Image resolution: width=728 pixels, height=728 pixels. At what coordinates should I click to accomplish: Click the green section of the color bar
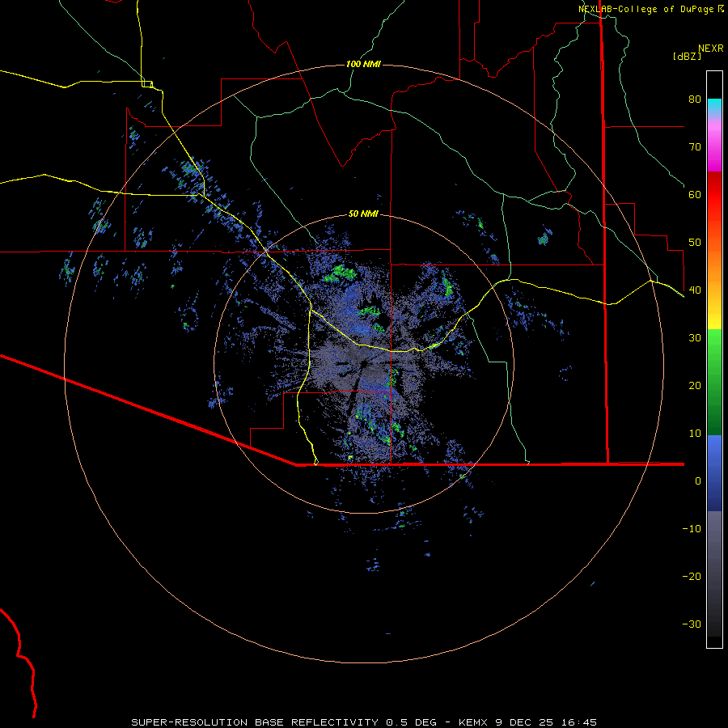click(714, 382)
